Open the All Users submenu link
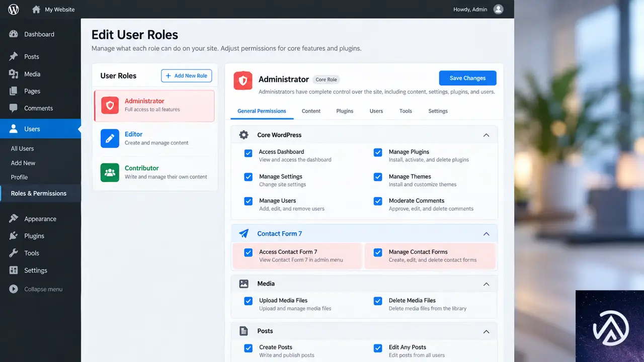Screen dimensions: 644x362 coord(23,149)
